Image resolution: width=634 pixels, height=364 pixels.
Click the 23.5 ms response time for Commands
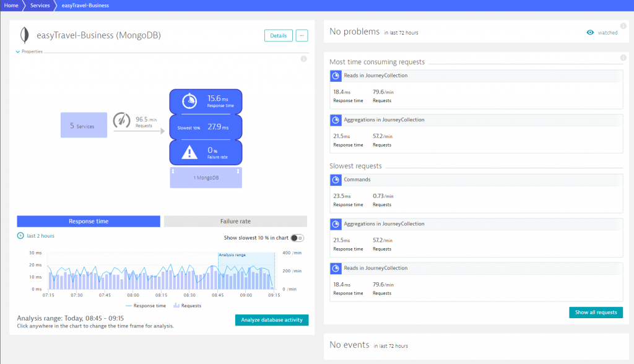342,196
